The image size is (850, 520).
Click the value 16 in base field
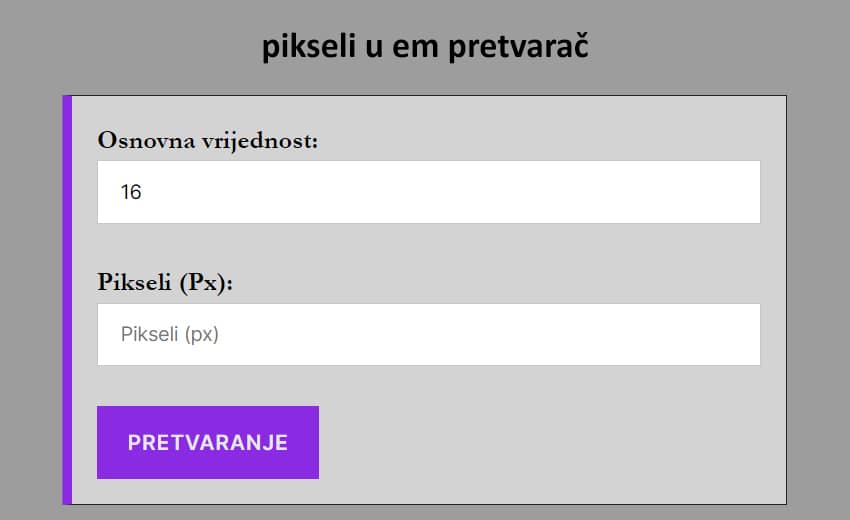131,192
